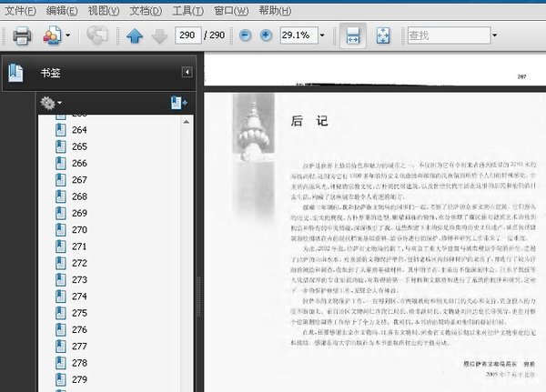Image resolution: width=546 pixels, height=392 pixels.
Task: Switch to fit full page view
Action: coord(383,35)
